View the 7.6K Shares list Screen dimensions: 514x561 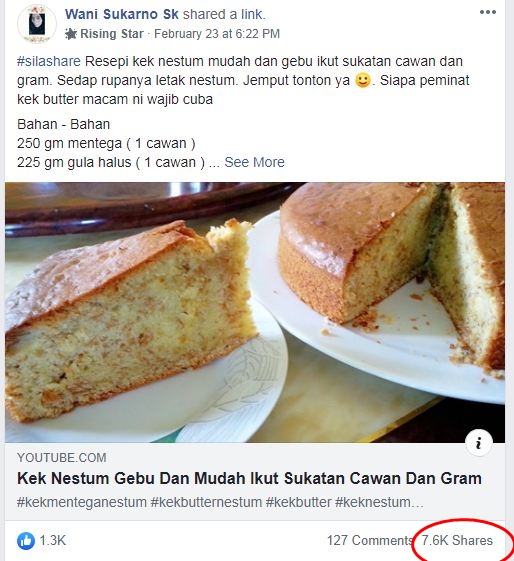coord(457,540)
